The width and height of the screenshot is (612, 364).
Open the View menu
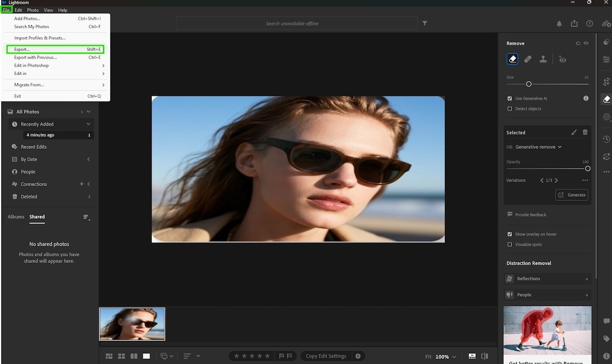48,10
